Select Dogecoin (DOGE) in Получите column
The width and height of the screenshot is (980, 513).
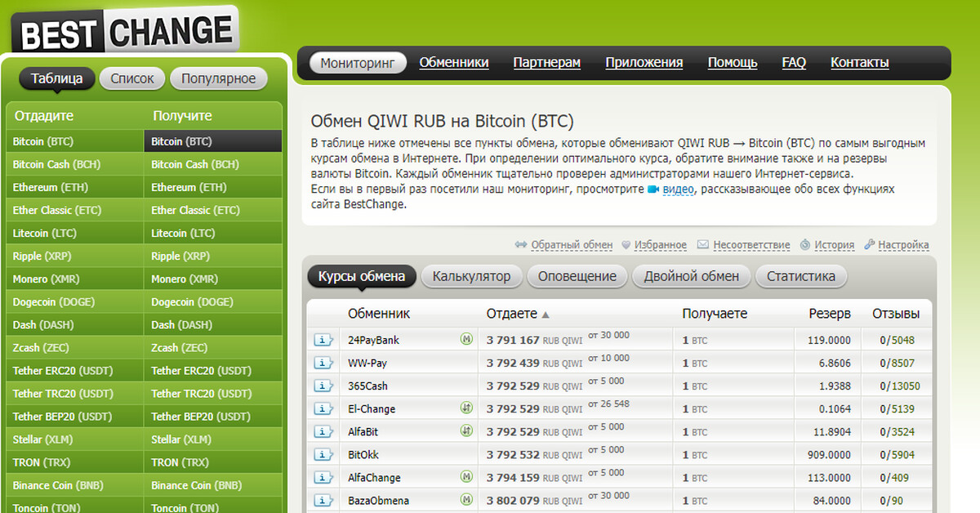point(213,301)
